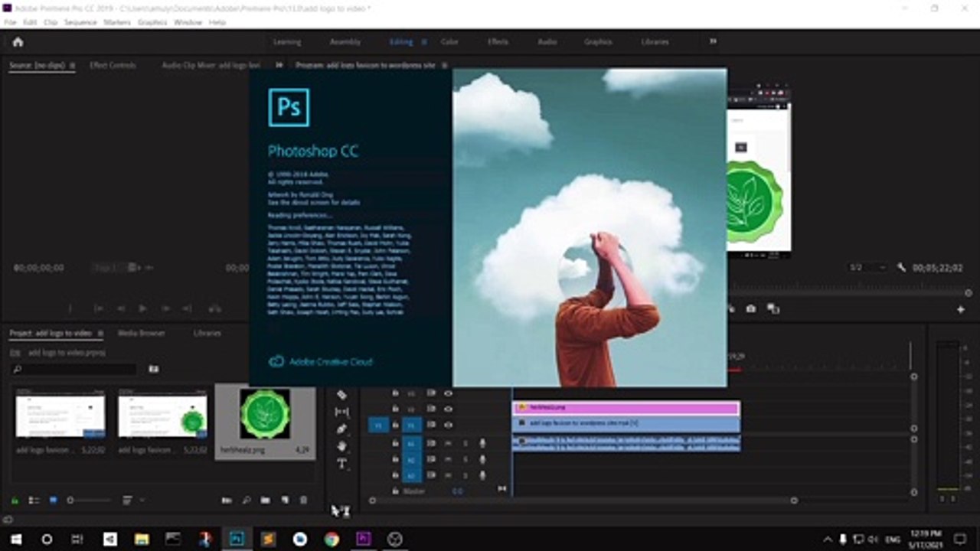Select the Type tool

click(341, 463)
